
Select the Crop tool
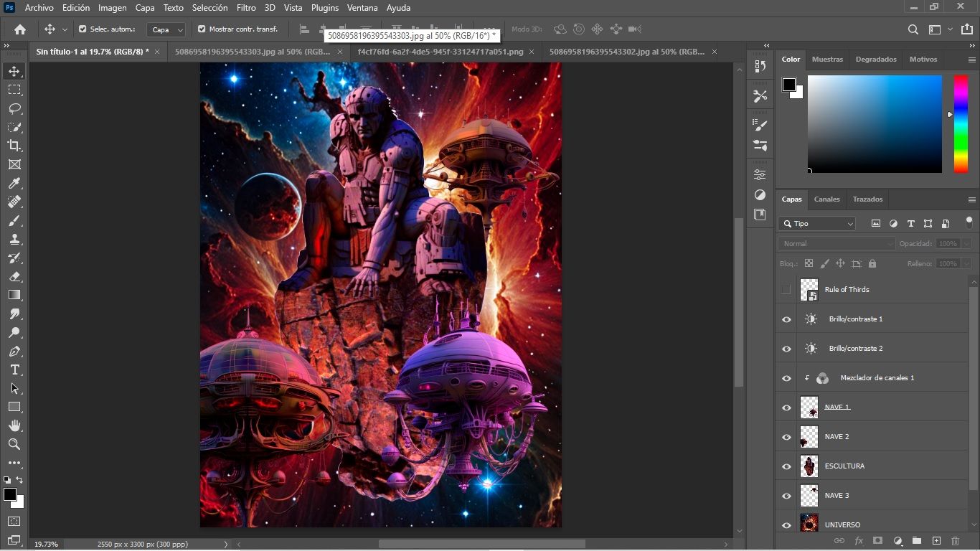14,146
